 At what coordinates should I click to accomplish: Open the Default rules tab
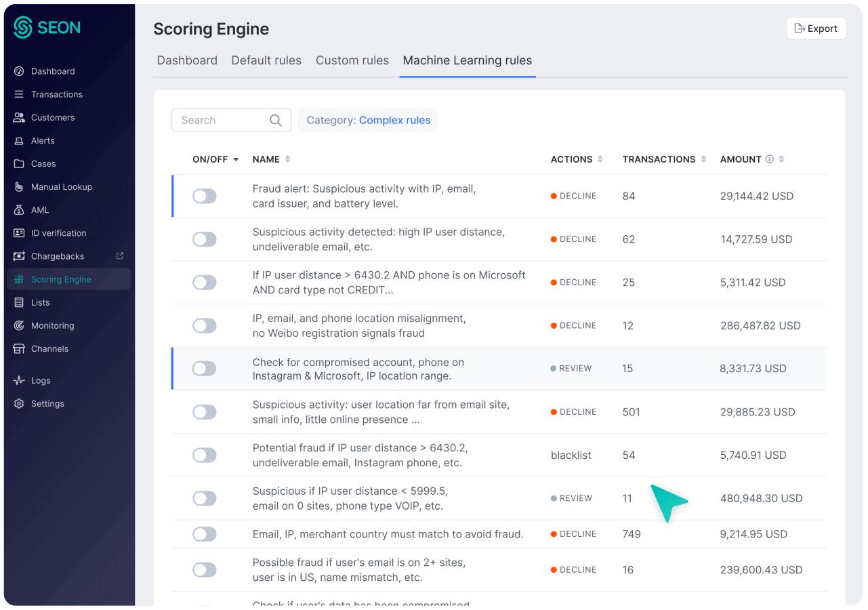(266, 60)
